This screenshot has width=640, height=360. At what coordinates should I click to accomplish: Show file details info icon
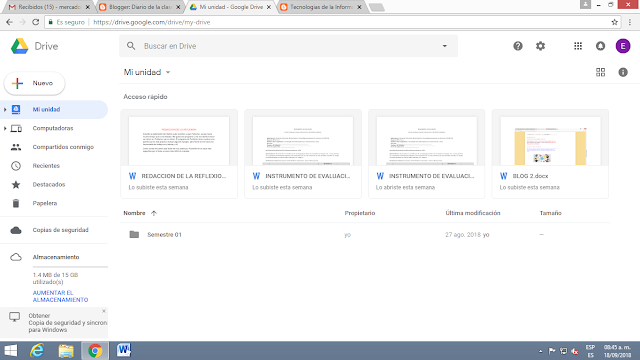coord(623,72)
